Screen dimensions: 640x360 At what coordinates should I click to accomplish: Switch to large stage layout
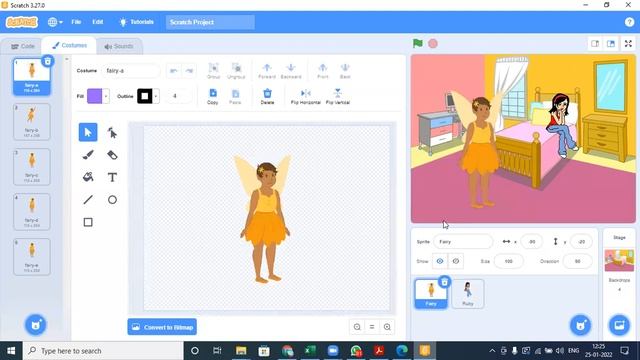[611, 44]
